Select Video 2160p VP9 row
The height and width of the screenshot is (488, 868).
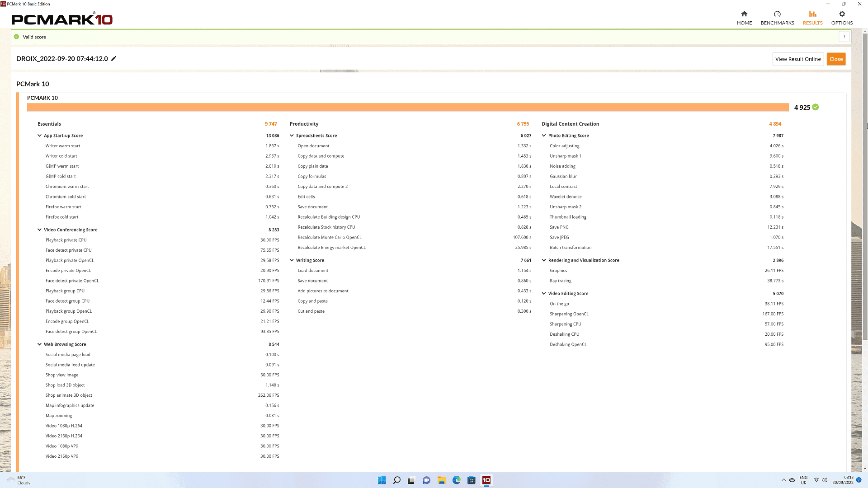(162, 456)
